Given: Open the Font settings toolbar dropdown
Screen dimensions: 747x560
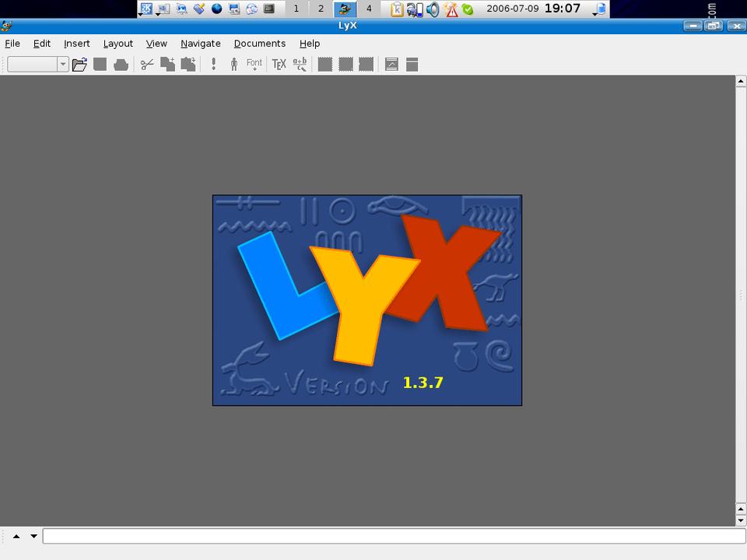Looking at the screenshot, I should 254,65.
